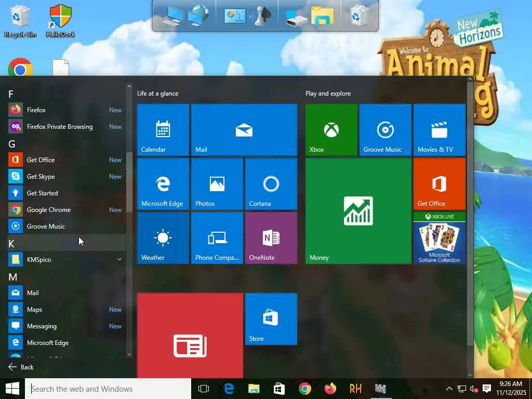Screen dimensions: 532x399
Task: Click the tiles area scrollbar down arrow
Action: (470, 375)
